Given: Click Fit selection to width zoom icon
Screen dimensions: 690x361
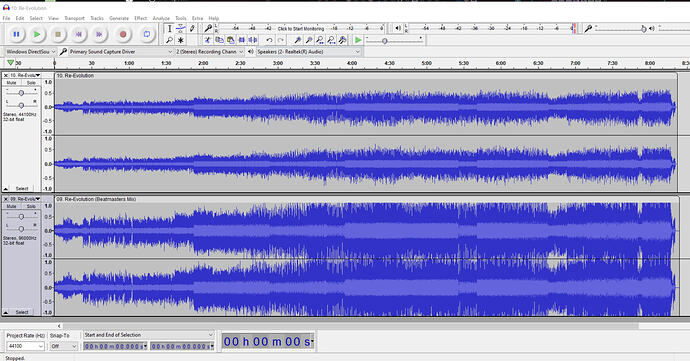Looking at the screenshot, I should (x=320, y=40).
